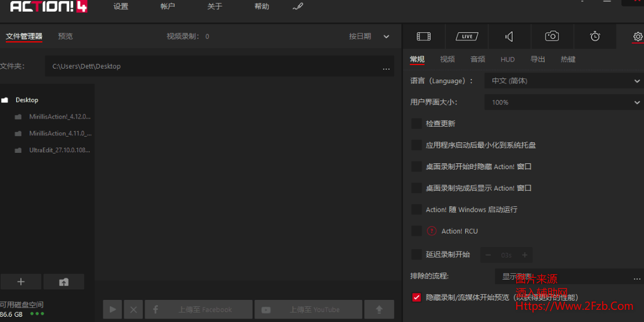The width and height of the screenshot is (644, 322).
Task: Click the 86.6 GB disk space text
Action: [x=12, y=314]
